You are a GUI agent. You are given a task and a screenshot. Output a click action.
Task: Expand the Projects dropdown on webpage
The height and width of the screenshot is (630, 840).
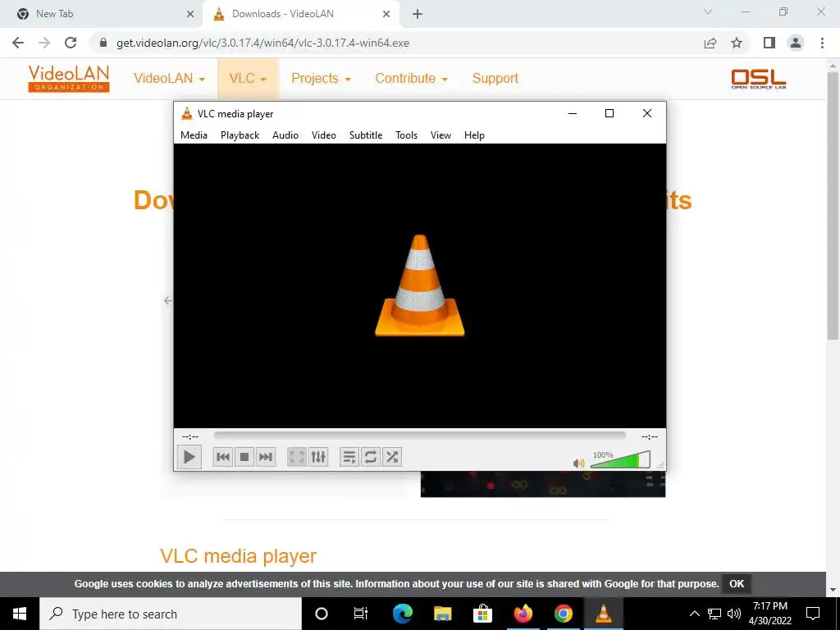coord(321,78)
